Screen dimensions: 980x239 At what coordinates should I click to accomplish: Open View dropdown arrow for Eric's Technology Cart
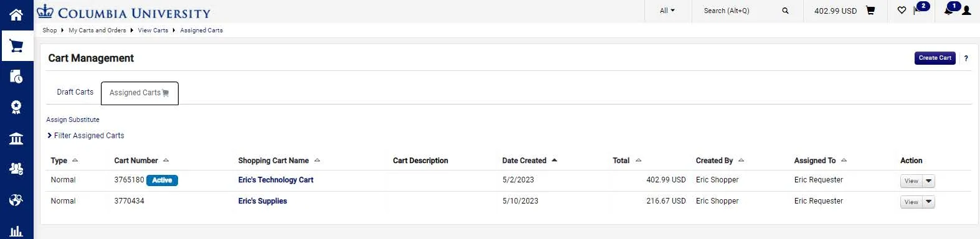[928, 181]
